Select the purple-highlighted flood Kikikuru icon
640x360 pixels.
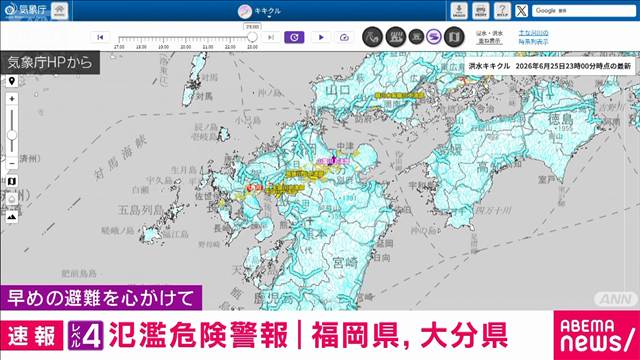click(x=434, y=37)
